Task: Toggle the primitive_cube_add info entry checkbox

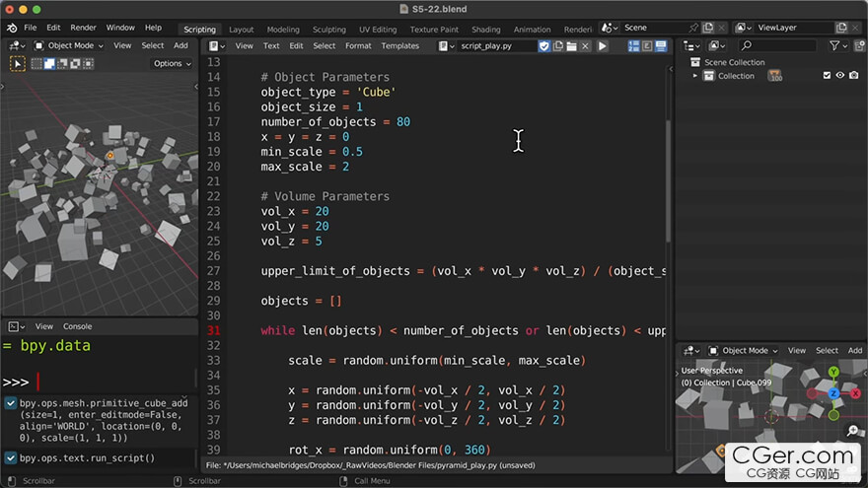Action: (x=11, y=403)
